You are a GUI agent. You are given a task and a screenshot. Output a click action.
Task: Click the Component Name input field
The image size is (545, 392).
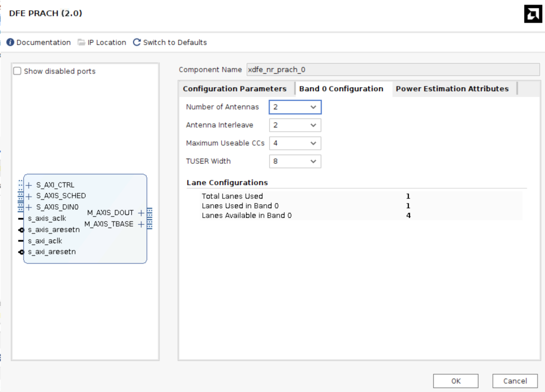(x=393, y=70)
